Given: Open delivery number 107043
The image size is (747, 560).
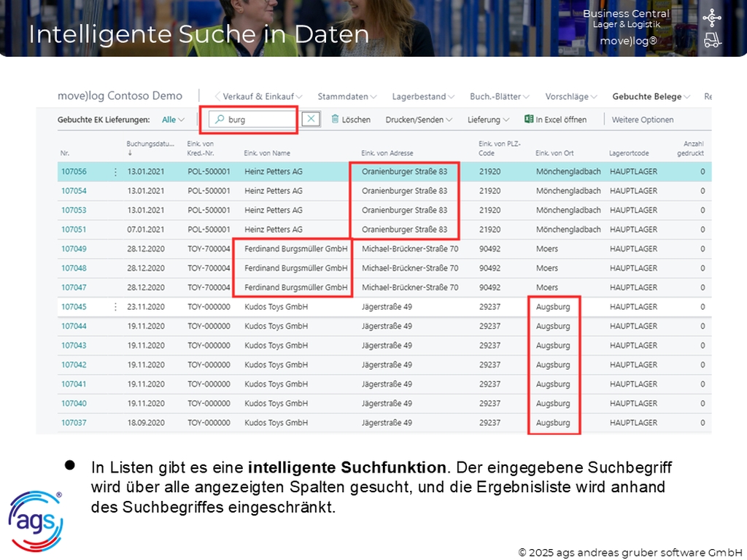Looking at the screenshot, I should click(74, 346).
